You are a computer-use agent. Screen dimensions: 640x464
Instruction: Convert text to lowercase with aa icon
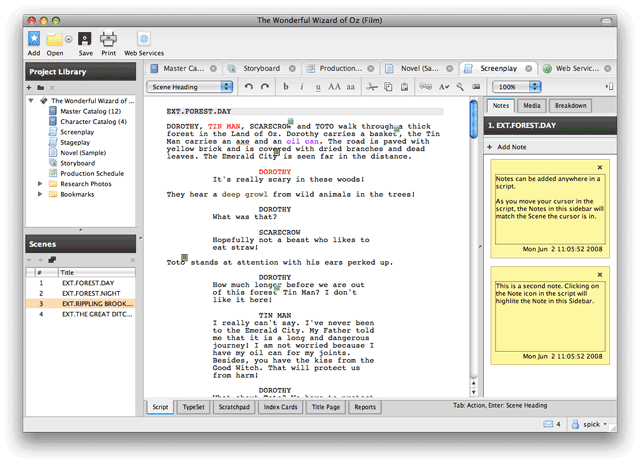coord(351,87)
